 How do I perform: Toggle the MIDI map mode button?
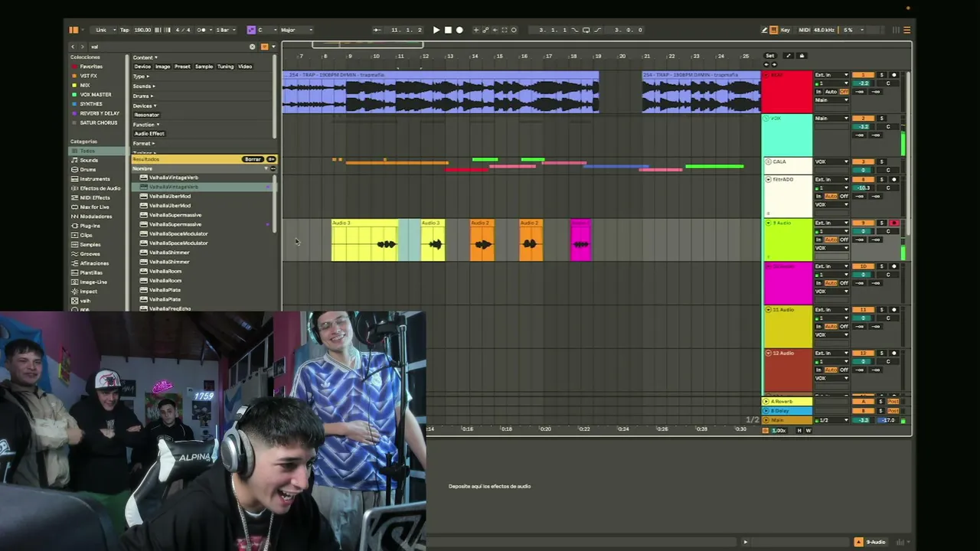(x=804, y=30)
